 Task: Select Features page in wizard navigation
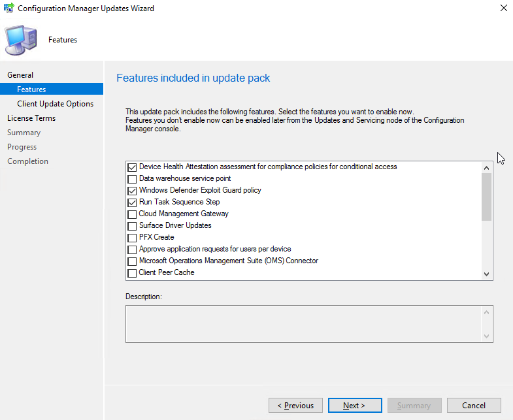coord(52,89)
